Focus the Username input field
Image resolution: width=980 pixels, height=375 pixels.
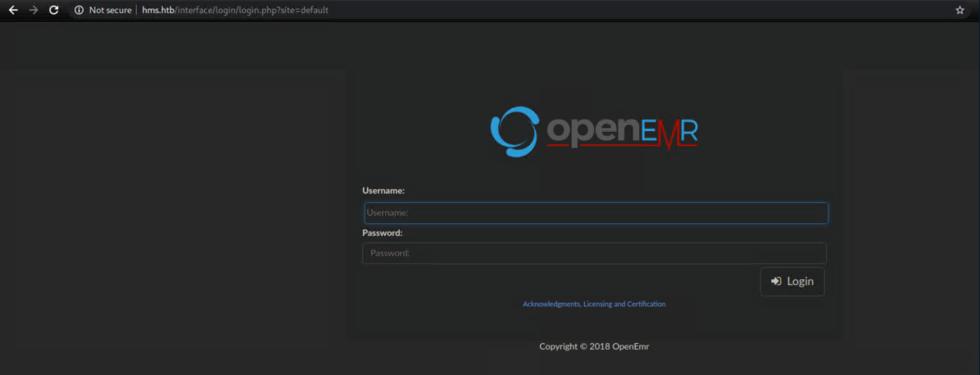tap(596, 213)
